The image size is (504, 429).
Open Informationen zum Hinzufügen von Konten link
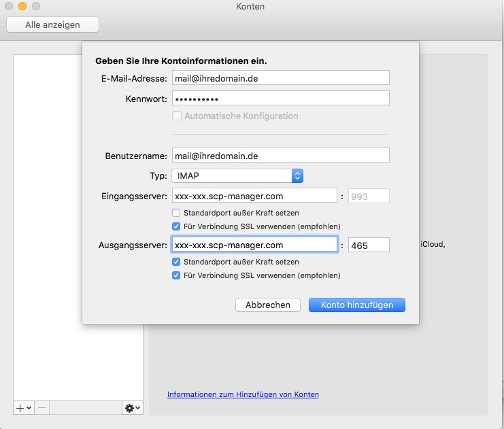[x=243, y=394]
